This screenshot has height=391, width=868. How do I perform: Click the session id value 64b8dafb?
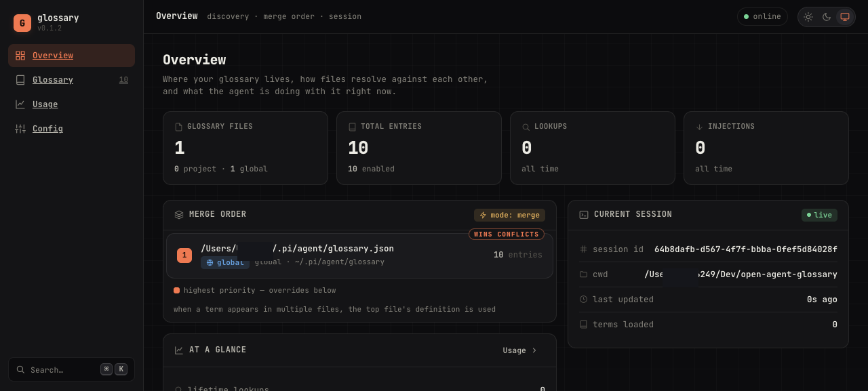[746, 249]
